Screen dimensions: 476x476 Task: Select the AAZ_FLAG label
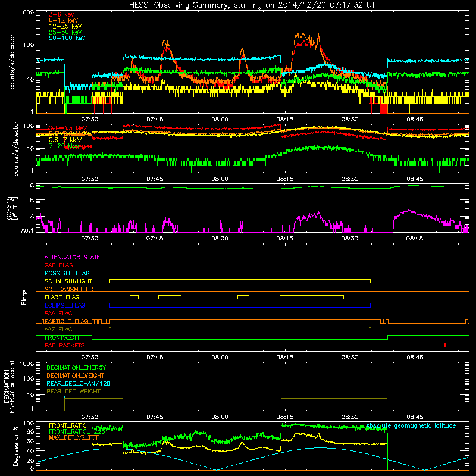click(x=58, y=329)
